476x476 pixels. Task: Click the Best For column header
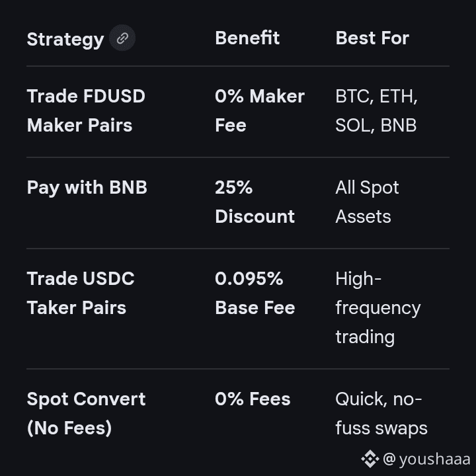point(372,38)
